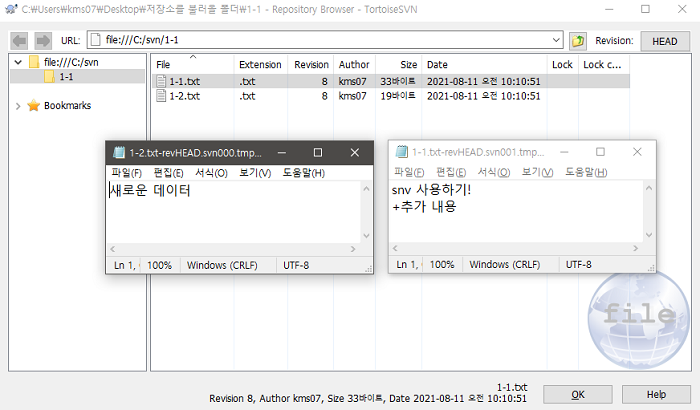Collapse the file:///C:/svn tree node
The height and width of the screenshot is (410, 700).
point(18,63)
